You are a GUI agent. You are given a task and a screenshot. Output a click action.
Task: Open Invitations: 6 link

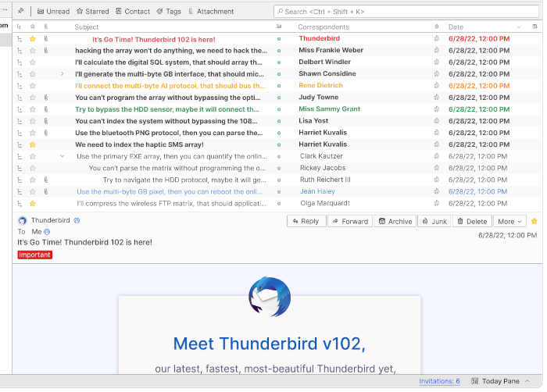pos(439,381)
